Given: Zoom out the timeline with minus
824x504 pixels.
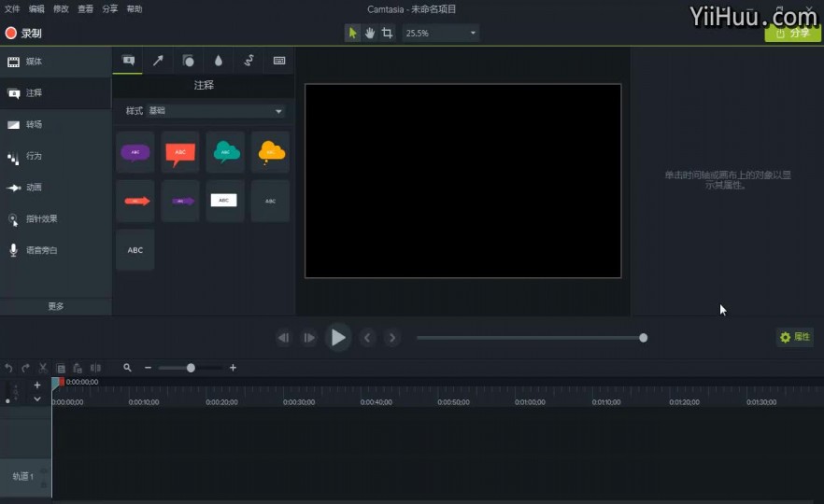Looking at the screenshot, I should click(148, 368).
